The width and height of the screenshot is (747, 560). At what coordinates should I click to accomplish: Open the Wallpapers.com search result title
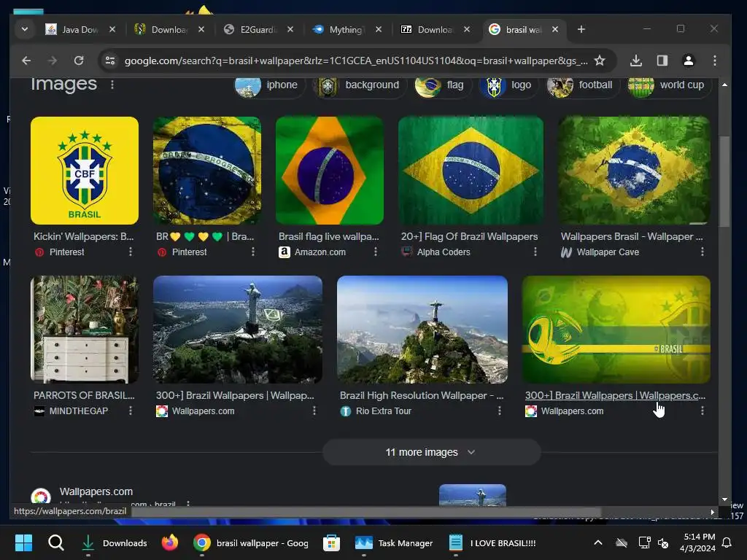coord(96,491)
